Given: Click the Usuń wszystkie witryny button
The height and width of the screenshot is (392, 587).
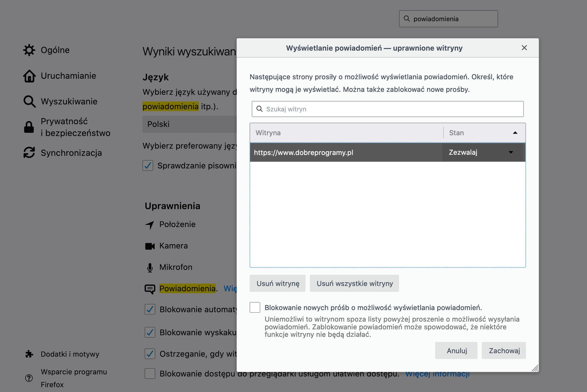Looking at the screenshot, I should pos(354,283).
